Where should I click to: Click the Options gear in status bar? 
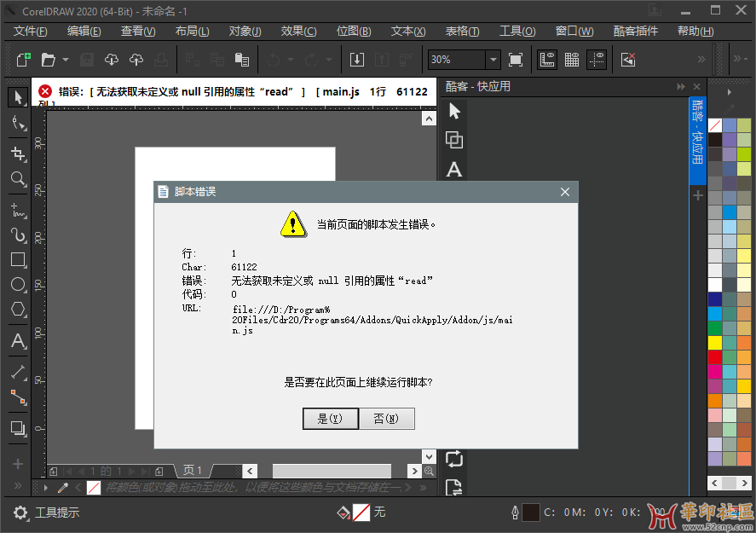pos(20,513)
